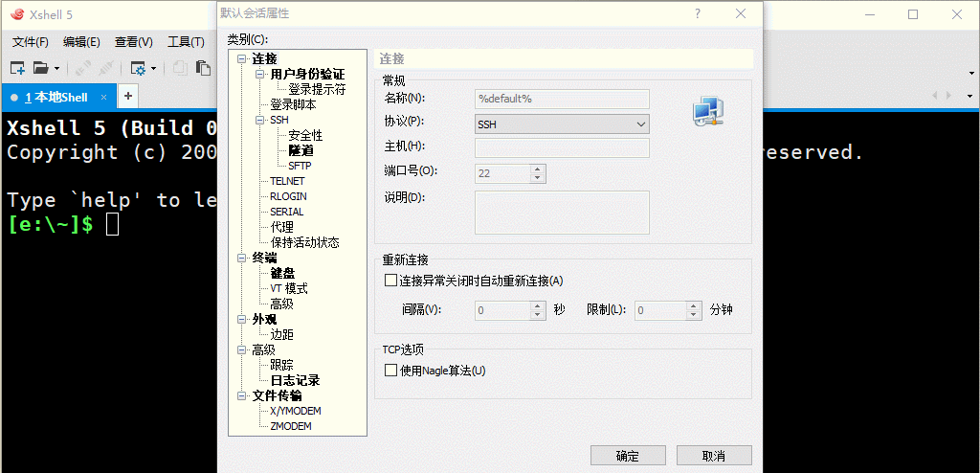
Task: Click the grayed Disconnect plug icon
Action: (105, 68)
